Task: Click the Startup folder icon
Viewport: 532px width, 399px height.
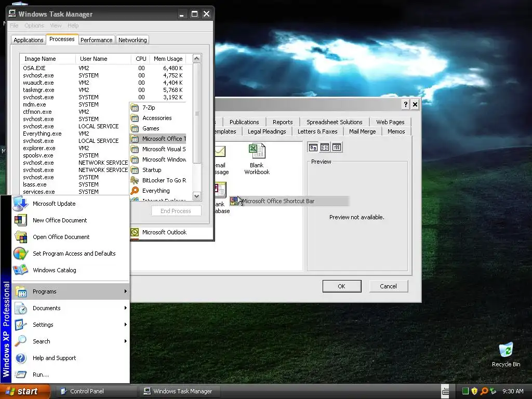Action: click(135, 170)
